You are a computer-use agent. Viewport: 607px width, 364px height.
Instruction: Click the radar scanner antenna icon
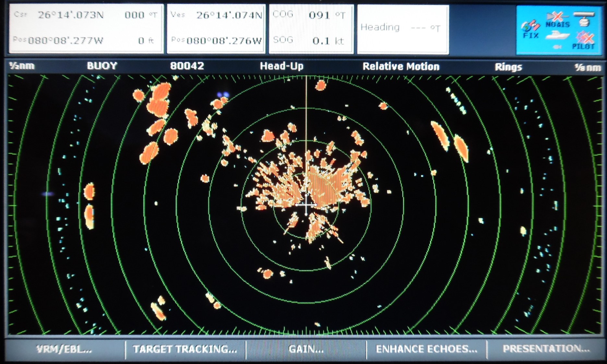coord(583,19)
